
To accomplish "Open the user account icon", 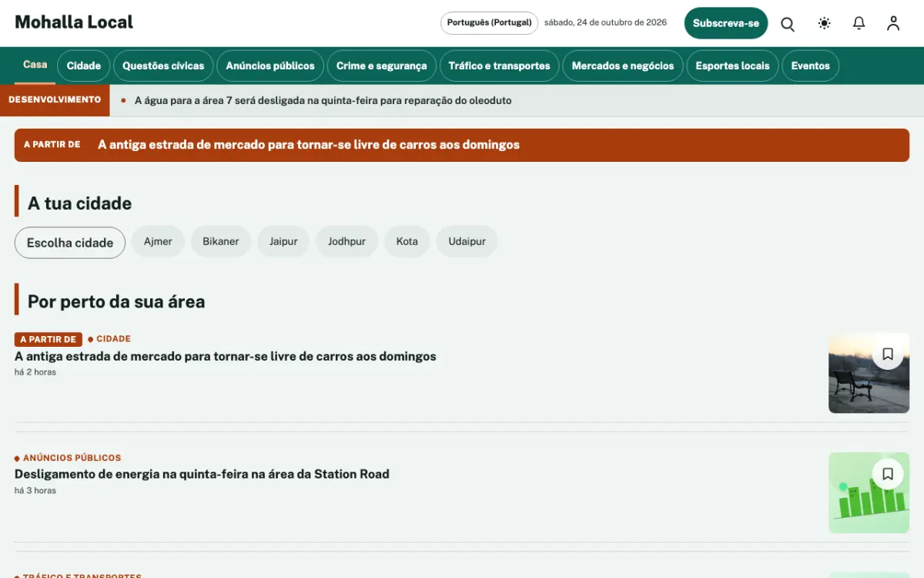I will (x=893, y=23).
